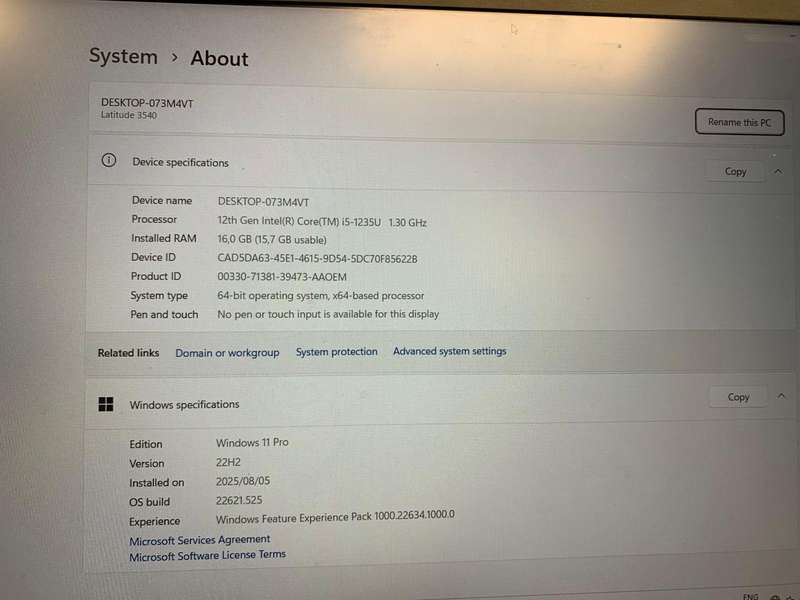The height and width of the screenshot is (600, 800).
Task: Select the Processor value i5-1235U text
Action: coord(322,221)
